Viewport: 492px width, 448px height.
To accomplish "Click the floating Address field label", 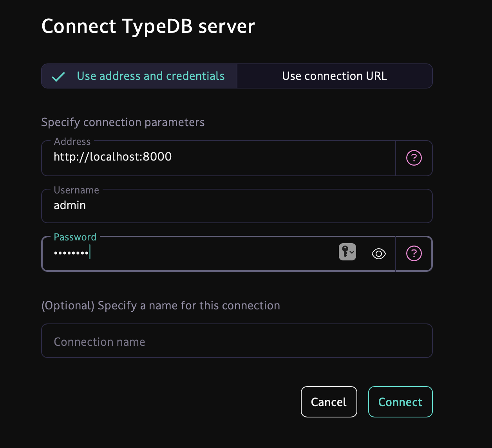I will click(x=72, y=141).
